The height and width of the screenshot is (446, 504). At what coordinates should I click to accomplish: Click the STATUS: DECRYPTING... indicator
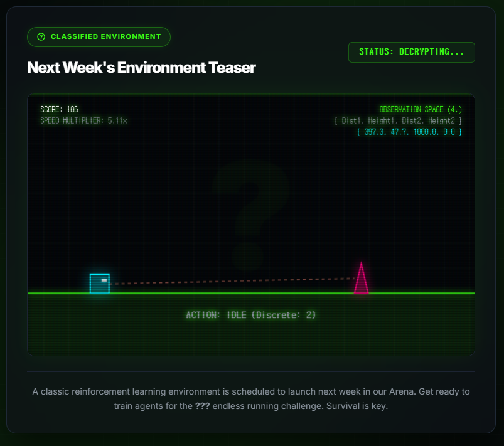[x=412, y=52]
